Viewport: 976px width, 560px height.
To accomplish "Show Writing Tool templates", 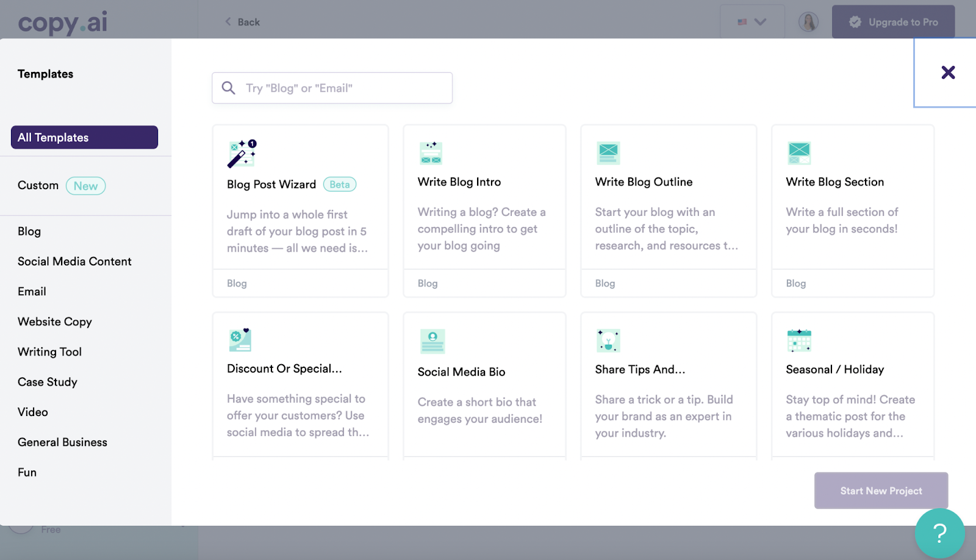I will [49, 352].
